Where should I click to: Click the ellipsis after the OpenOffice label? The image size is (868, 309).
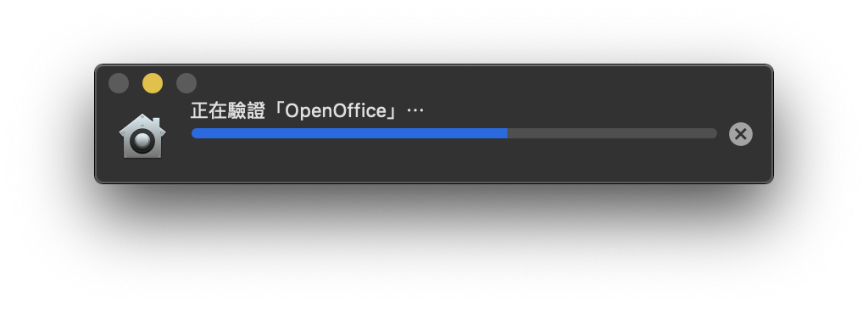tap(415, 110)
